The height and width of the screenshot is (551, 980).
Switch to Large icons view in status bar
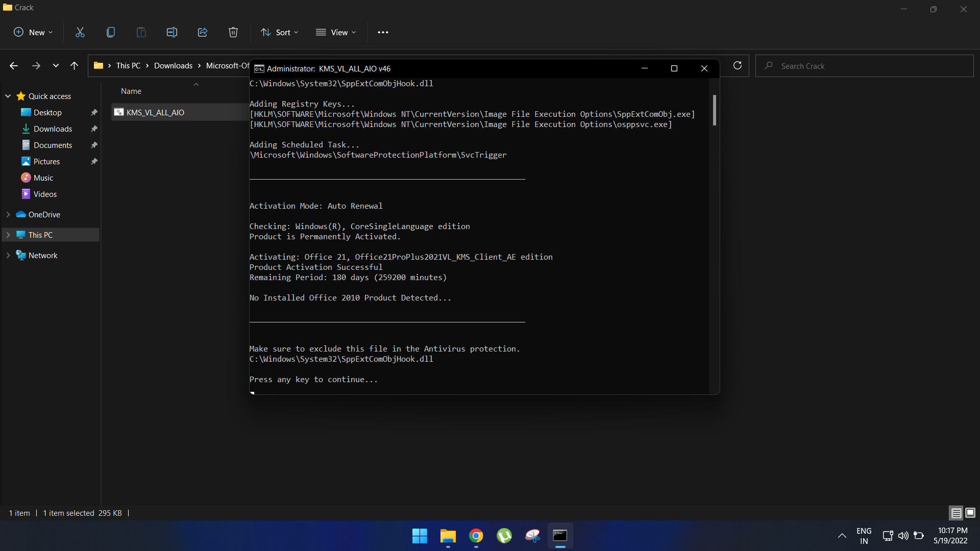(x=970, y=513)
